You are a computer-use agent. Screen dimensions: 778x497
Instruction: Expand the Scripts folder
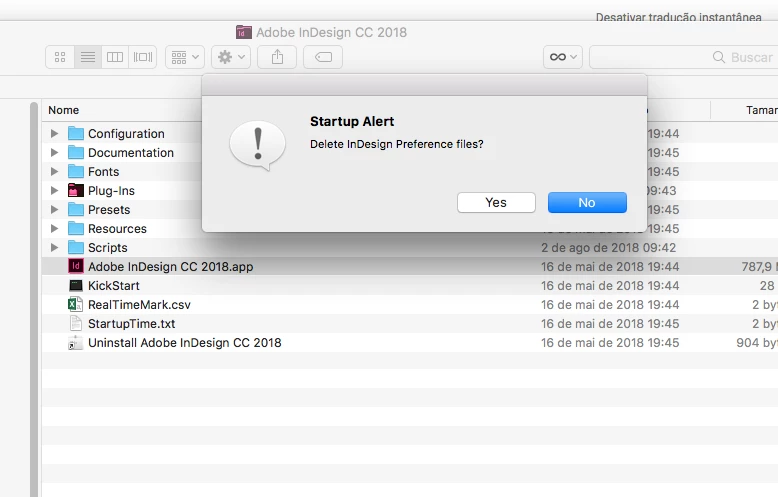pos(55,248)
